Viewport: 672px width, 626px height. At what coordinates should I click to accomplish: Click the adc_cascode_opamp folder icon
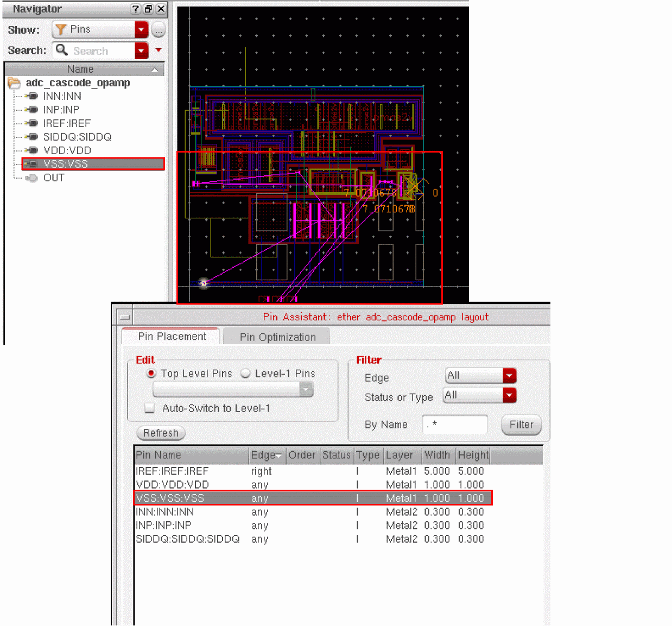(14, 83)
